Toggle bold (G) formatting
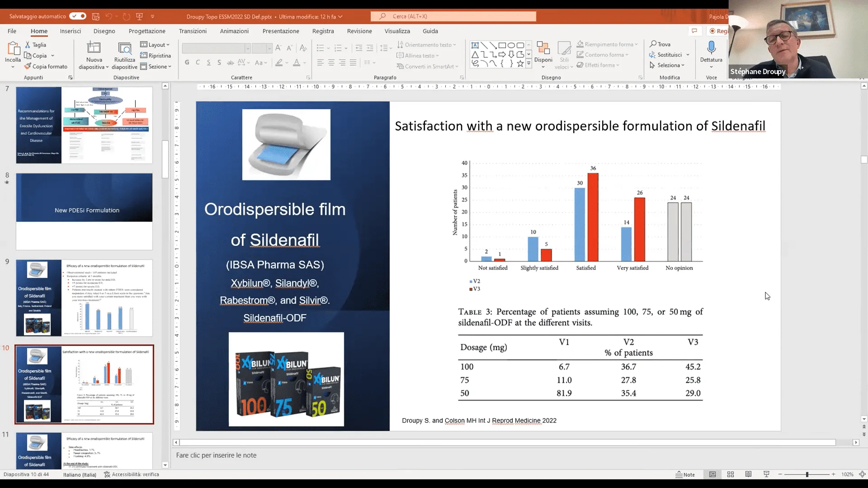The width and height of the screenshot is (868, 488). coord(187,62)
